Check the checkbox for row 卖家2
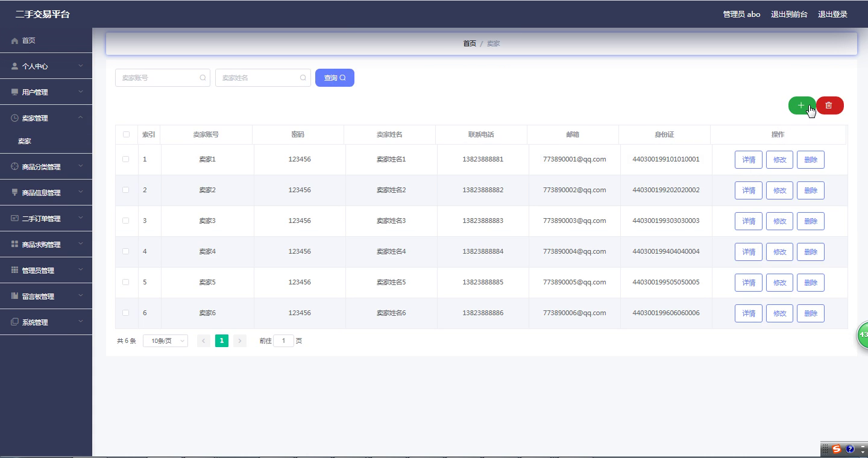Image resolution: width=868 pixels, height=458 pixels. tap(126, 190)
